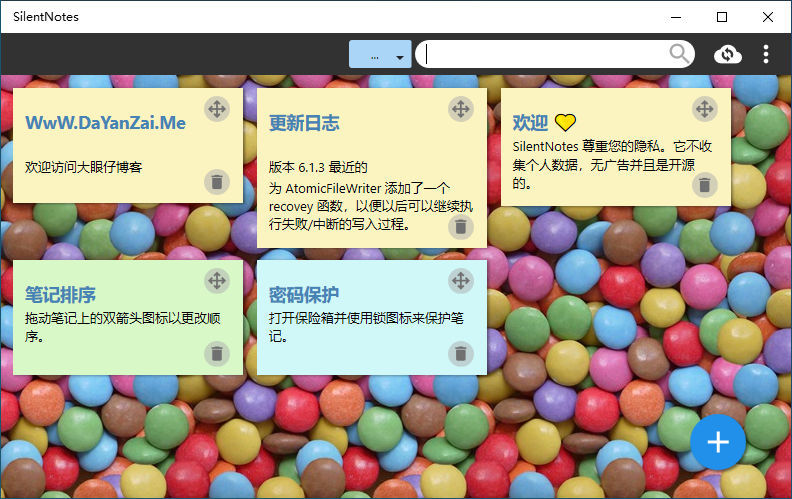Synchronize notes with the cloud icon
The height and width of the screenshot is (499, 792).
pyautogui.click(x=727, y=54)
